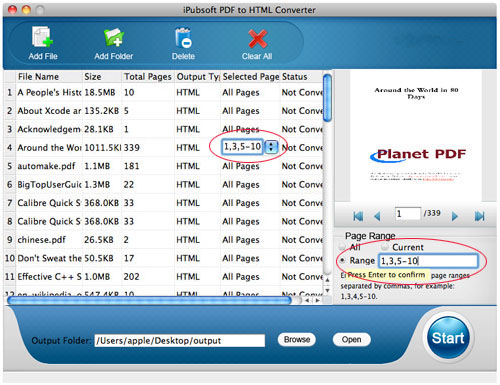Click the scroll down arrow of list
Screen dimensions: 500x385
[327, 290]
